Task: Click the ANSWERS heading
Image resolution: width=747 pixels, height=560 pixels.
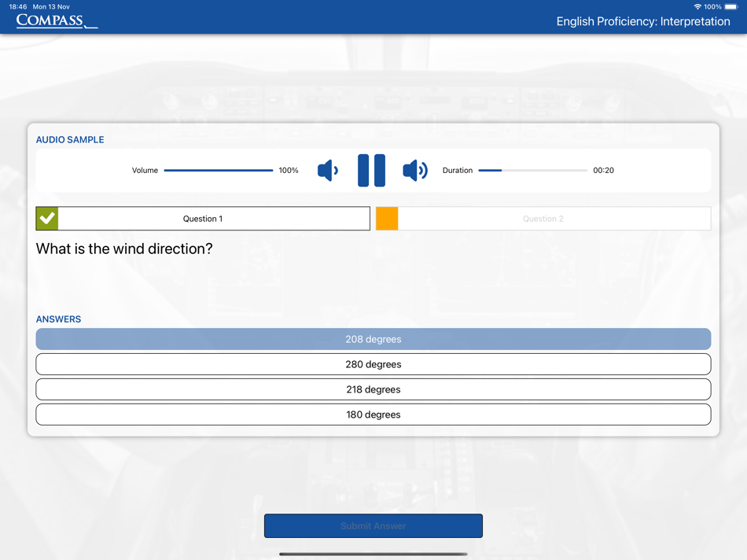Action: [x=59, y=319]
